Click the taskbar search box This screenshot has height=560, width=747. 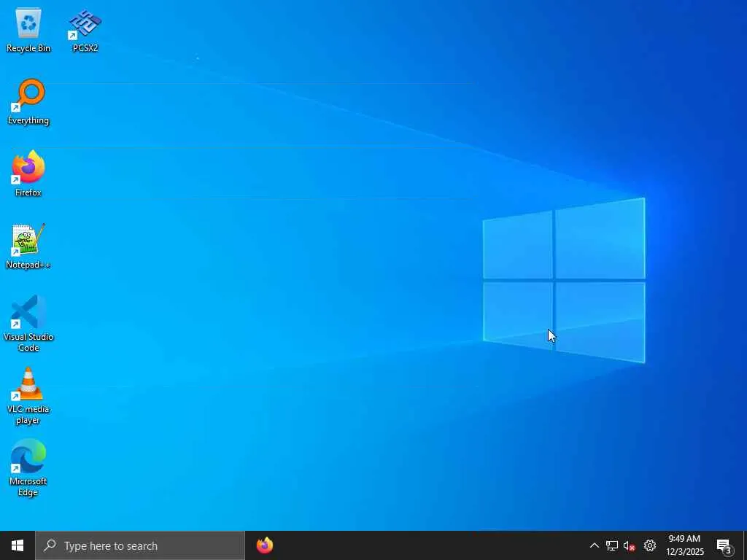pos(140,545)
